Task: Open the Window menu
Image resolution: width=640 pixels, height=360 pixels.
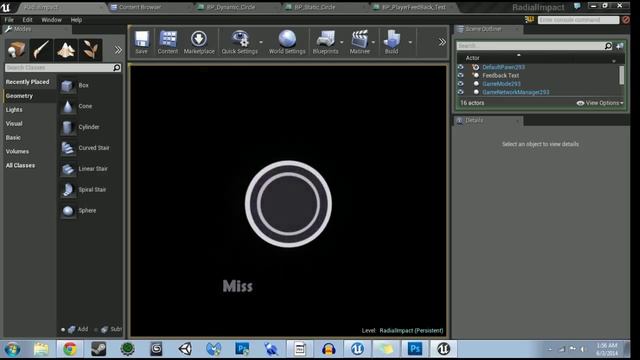Action: 51,20
